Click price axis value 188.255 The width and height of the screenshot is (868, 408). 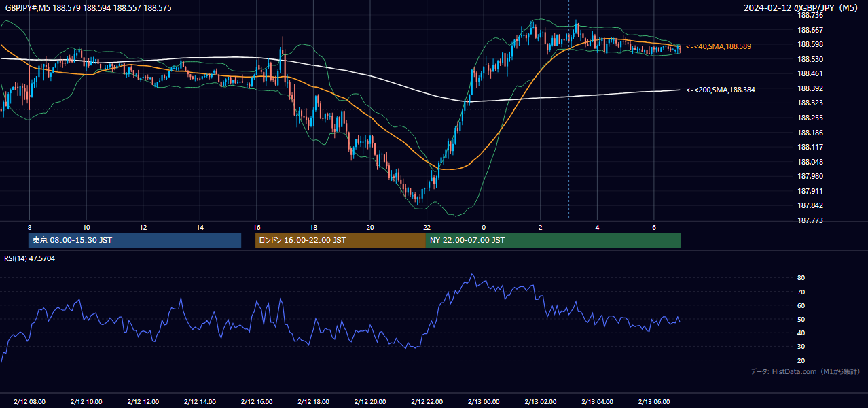coord(810,118)
